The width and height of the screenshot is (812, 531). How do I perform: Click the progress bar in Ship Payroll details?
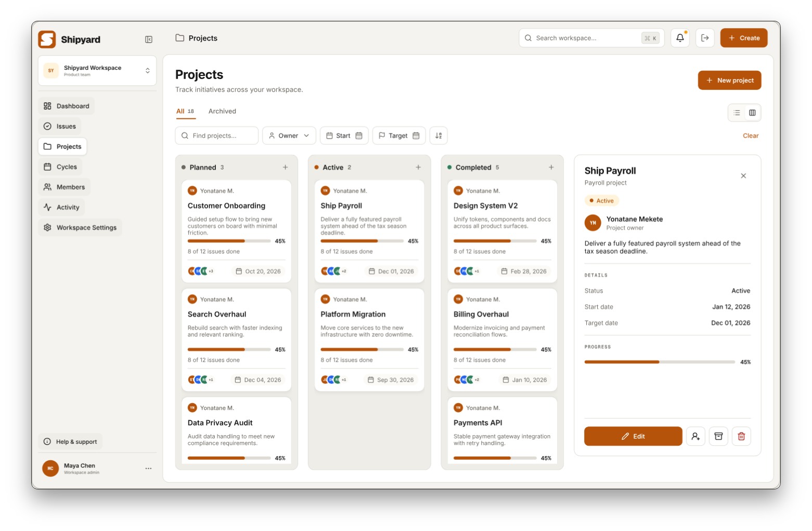tap(660, 362)
